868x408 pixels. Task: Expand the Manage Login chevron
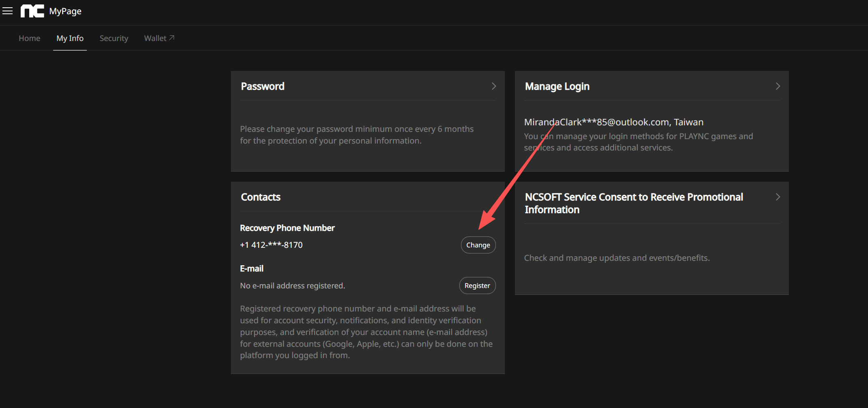778,86
